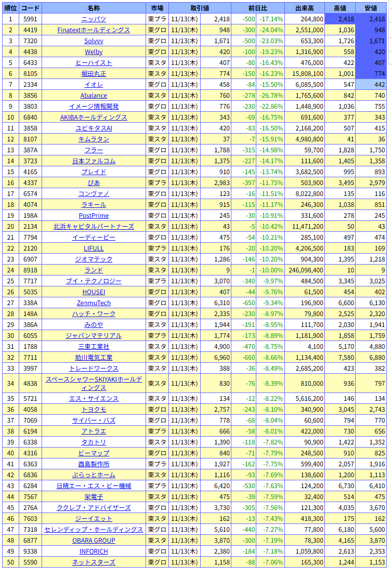Viewport: 392px width, 577px height.
Task: Open the 堀田丸正 link
Action: (x=94, y=74)
